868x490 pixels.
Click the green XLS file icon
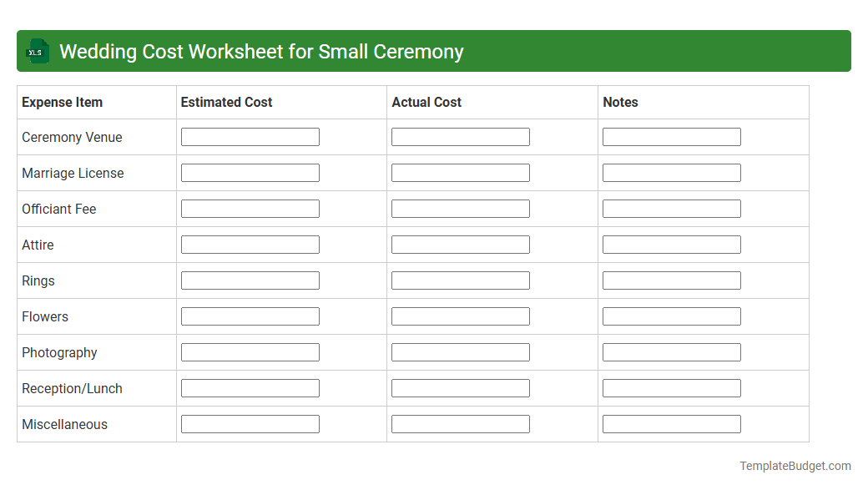(37, 51)
